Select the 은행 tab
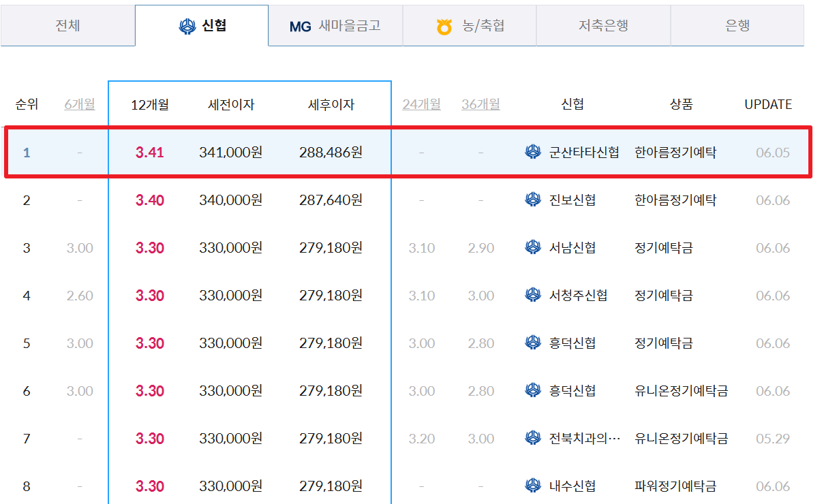824x504 pixels. coord(737,26)
